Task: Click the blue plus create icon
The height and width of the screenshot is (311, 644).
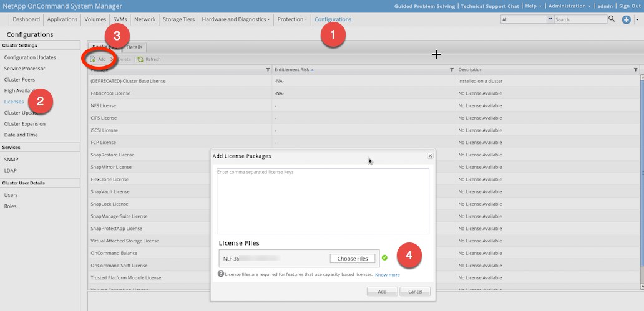Action: [627, 20]
